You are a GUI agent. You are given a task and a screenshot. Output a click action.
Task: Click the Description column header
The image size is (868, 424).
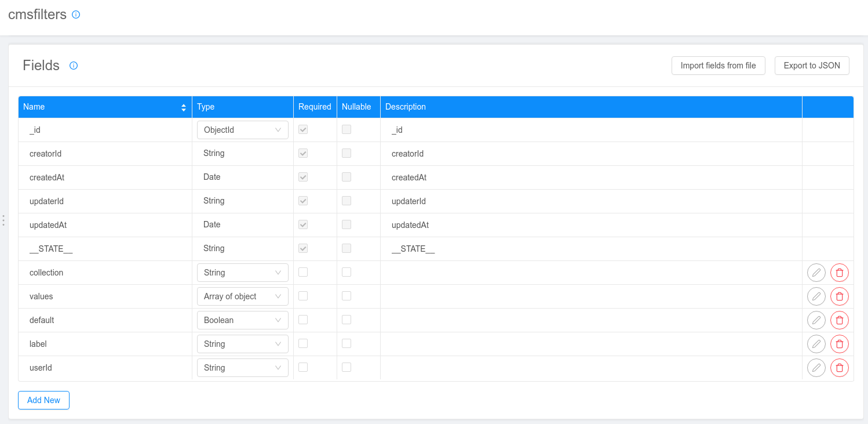[406, 107]
